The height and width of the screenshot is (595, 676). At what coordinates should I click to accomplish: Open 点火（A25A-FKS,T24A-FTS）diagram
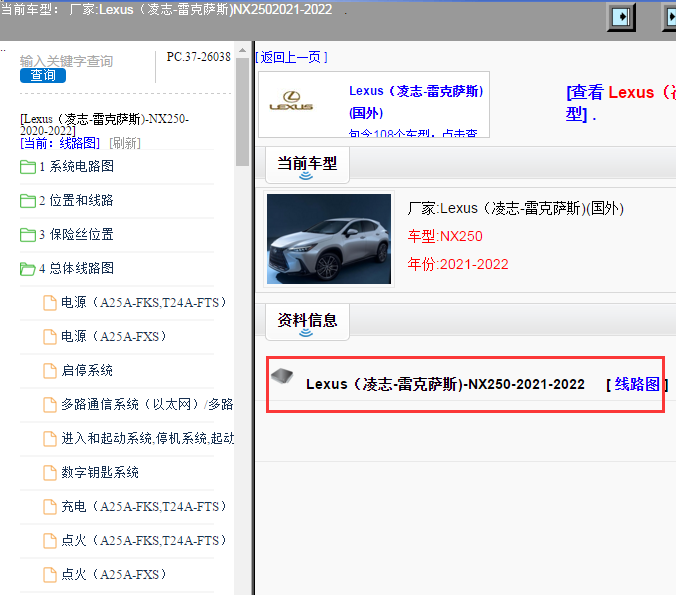click(144, 541)
